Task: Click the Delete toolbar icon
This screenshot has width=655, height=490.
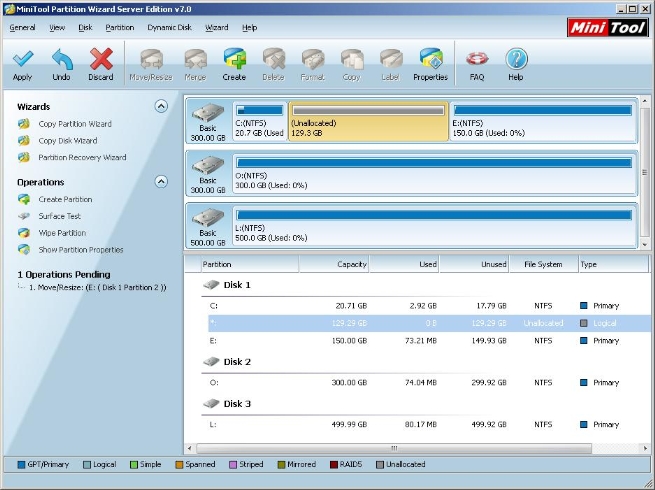Action: [274, 59]
